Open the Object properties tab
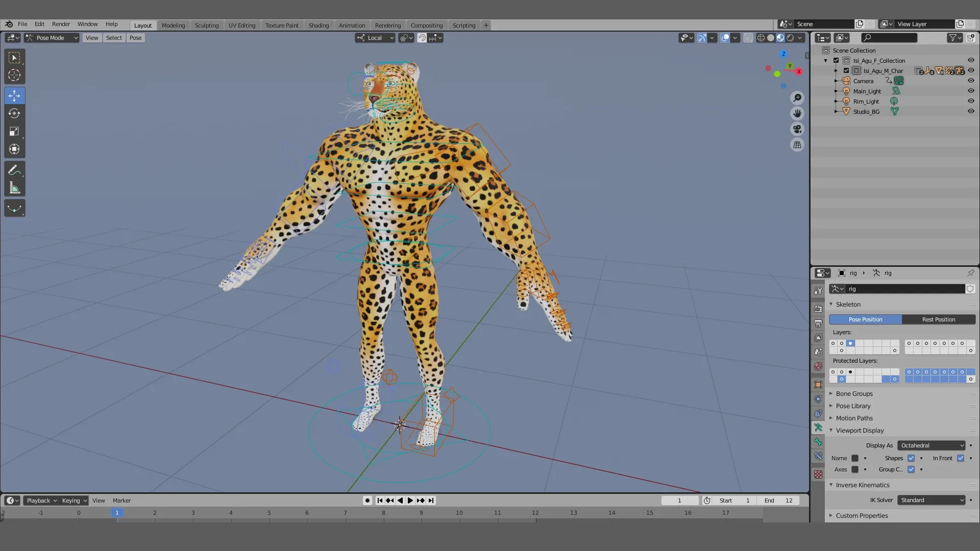Screen dimensions: 980x551 818,385
